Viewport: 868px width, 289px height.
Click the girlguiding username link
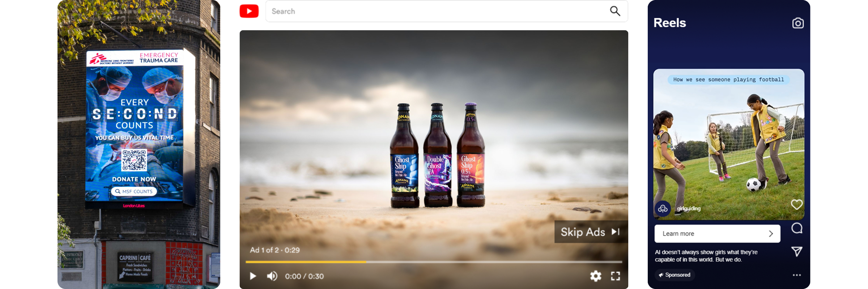[x=689, y=208]
